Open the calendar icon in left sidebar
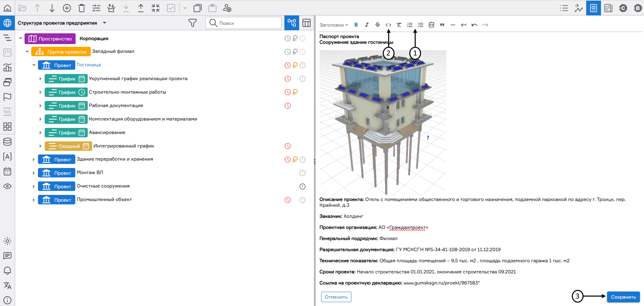This screenshot has height=306, width=644. (7, 171)
